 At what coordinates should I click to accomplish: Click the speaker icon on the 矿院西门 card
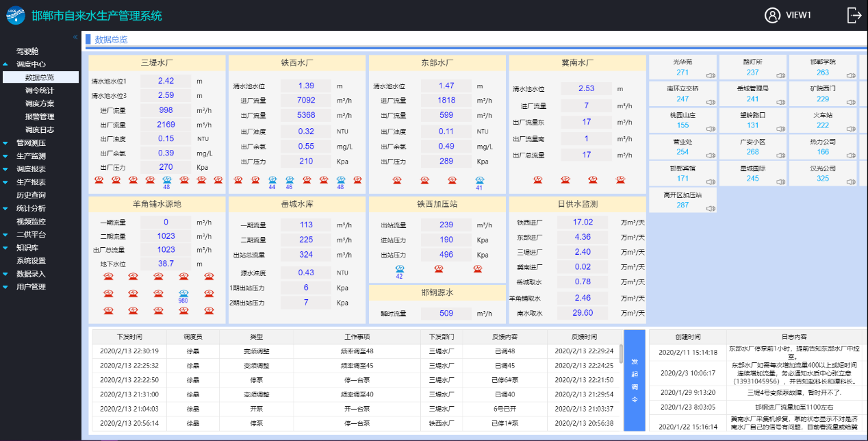pyautogui.click(x=851, y=102)
